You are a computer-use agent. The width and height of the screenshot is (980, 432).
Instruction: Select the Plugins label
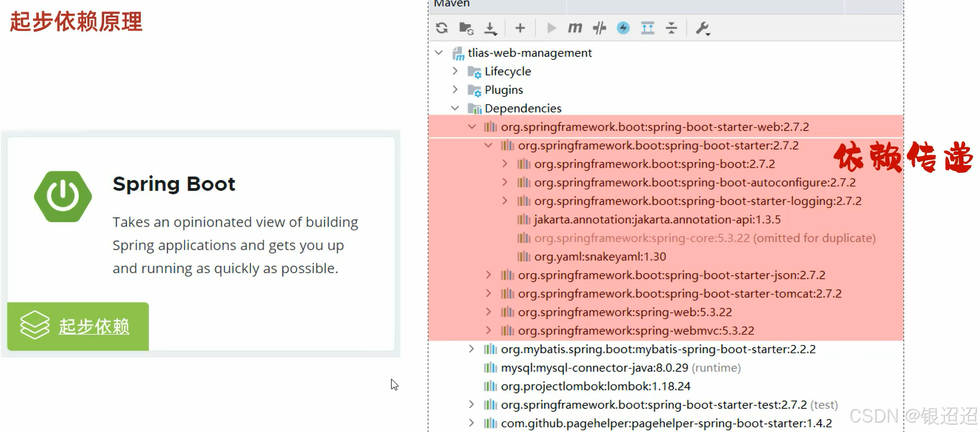[504, 90]
